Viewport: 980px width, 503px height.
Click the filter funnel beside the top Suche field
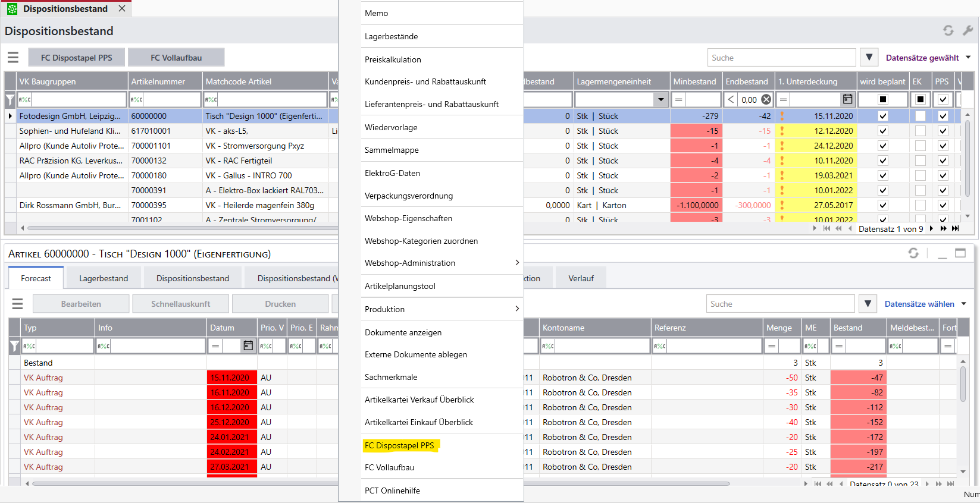[869, 58]
